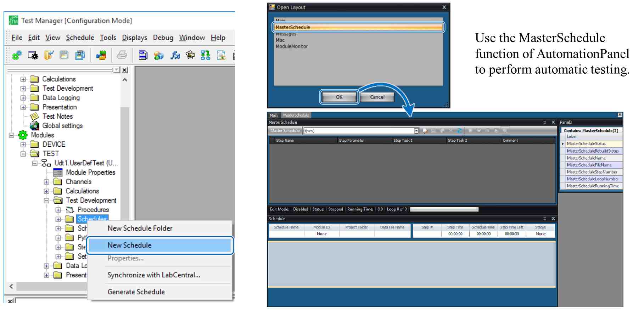The image size is (644, 310).
Task: Collapse the TEST folder
Action: (x=23, y=154)
